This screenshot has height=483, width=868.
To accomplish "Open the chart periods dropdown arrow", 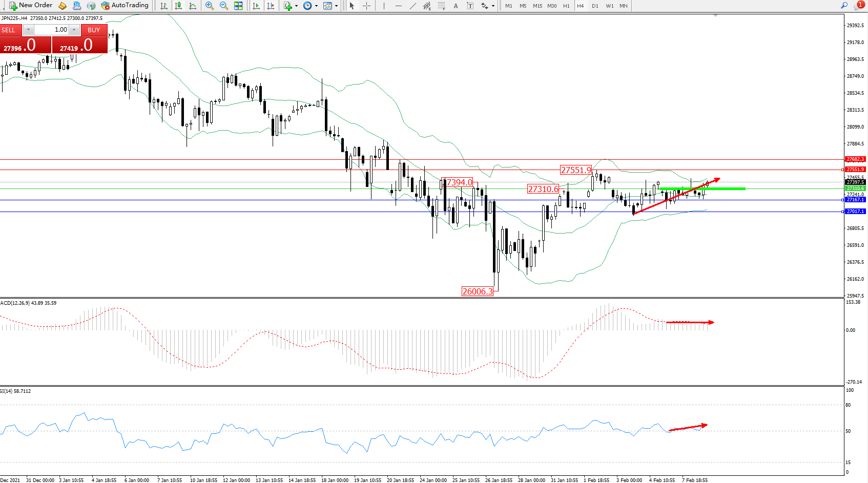I will point(316,6).
